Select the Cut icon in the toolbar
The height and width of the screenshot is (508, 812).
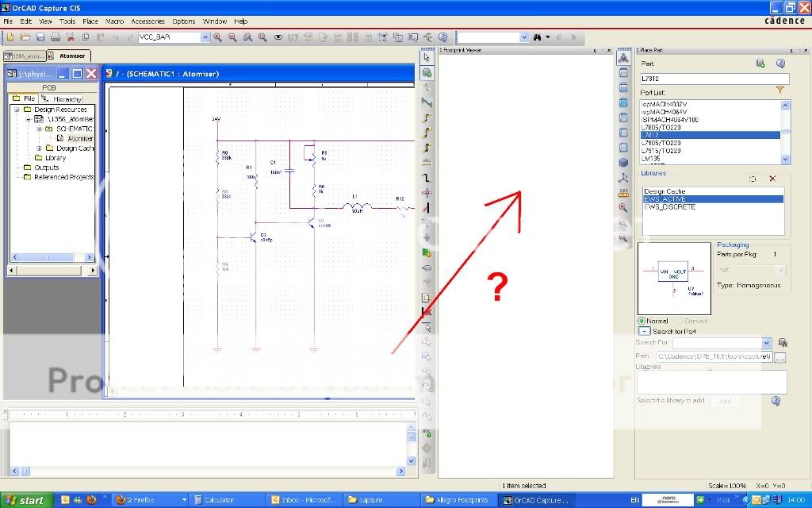71,37
